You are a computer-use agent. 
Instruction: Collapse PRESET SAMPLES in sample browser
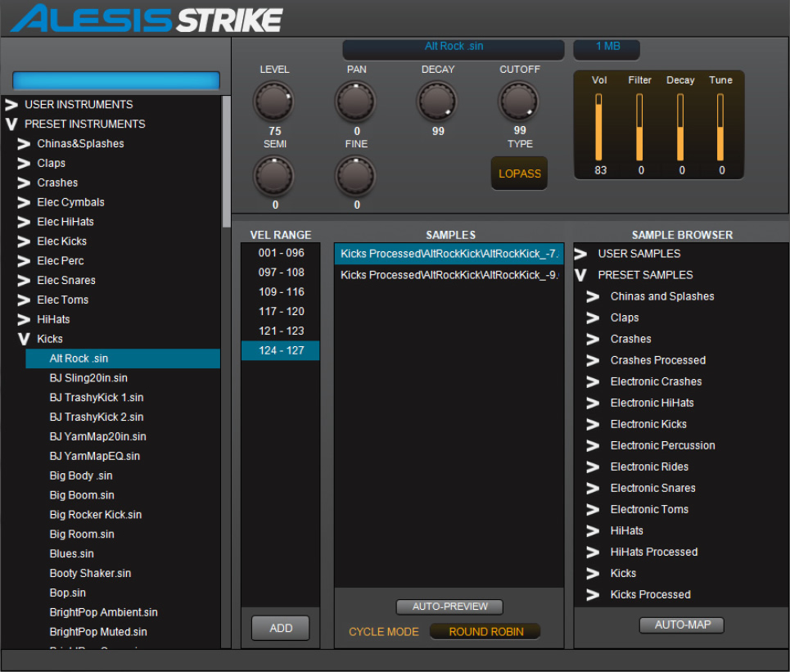[x=580, y=275]
